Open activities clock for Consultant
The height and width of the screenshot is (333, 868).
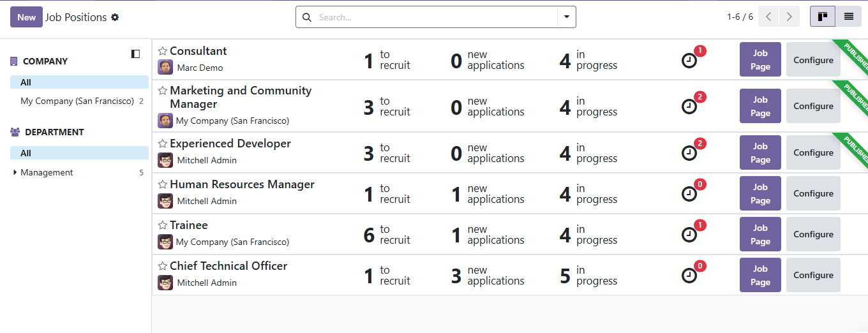click(x=689, y=60)
